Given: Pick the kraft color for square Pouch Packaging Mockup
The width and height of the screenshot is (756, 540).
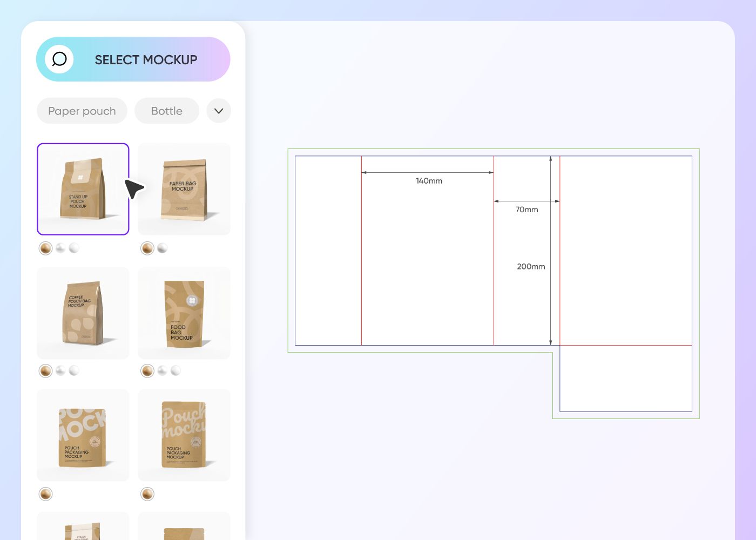Looking at the screenshot, I should 45,494.
